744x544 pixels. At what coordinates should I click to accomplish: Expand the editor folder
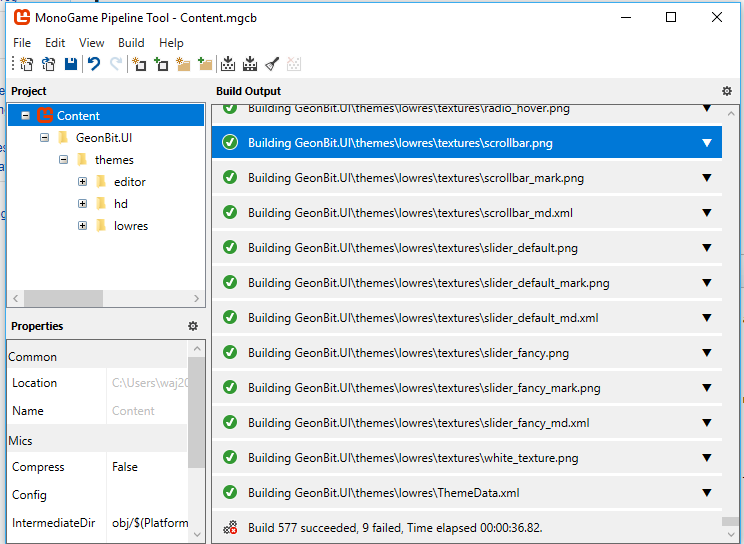pos(83,182)
